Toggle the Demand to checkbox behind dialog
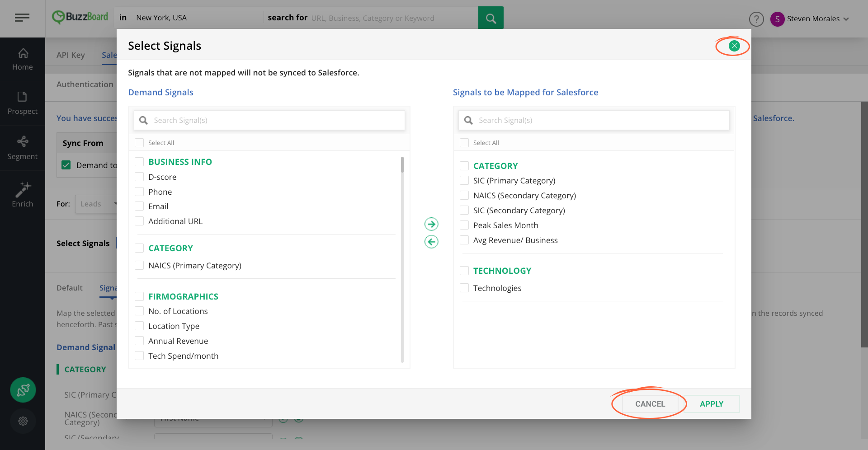 (66, 165)
